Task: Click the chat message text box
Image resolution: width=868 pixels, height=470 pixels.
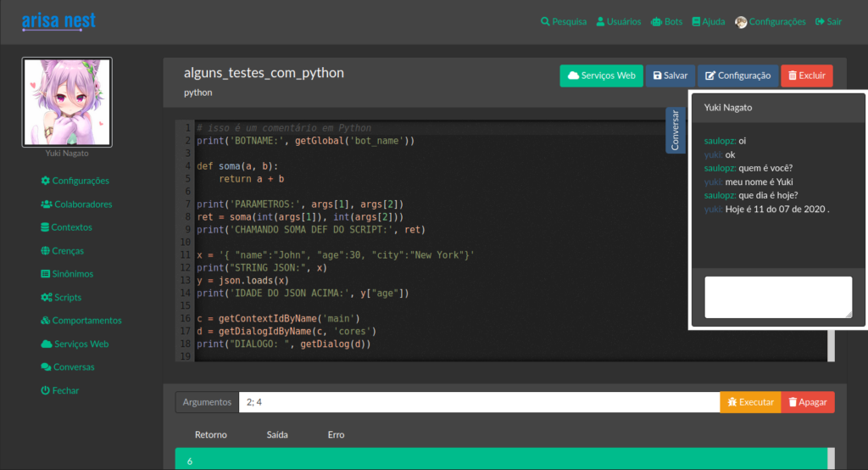Action: pyautogui.click(x=778, y=297)
